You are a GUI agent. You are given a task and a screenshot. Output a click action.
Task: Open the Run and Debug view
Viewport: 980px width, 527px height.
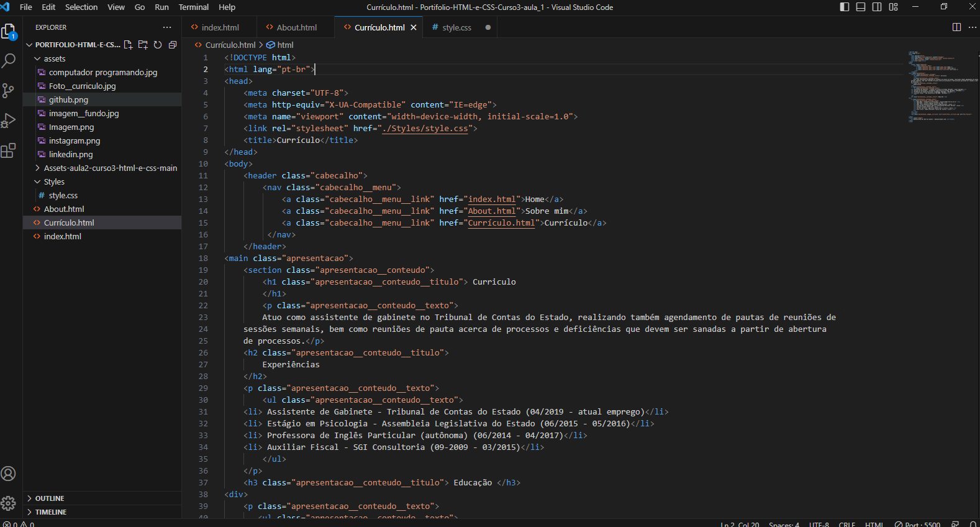pyautogui.click(x=9, y=121)
